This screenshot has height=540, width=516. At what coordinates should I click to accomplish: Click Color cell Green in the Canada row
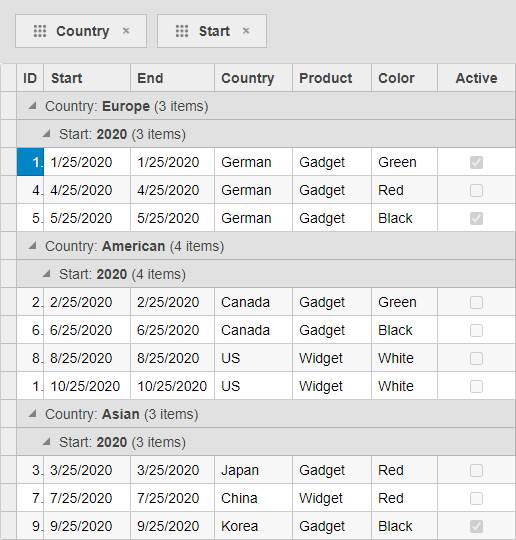404,302
